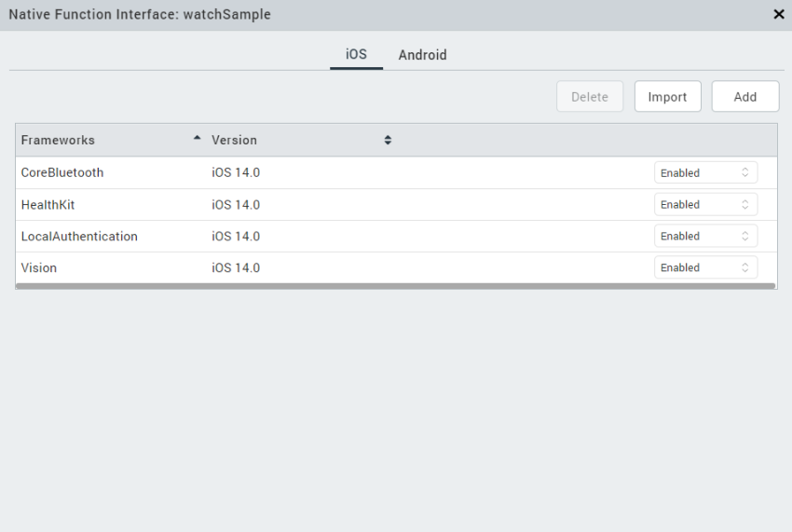Open CoreBluetooth Enabled dropdown
Viewport: 792px width, 532px height.
click(x=705, y=172)
